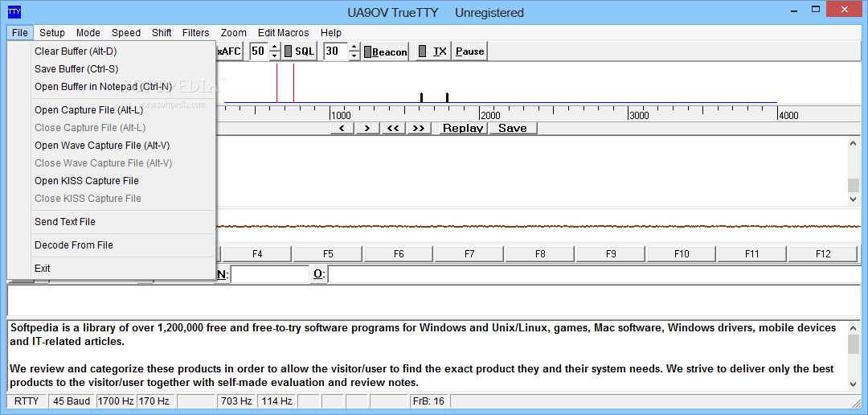Decrease the 50 value with down arrow
The image size is (868, 415).
(x=275, y=56)
